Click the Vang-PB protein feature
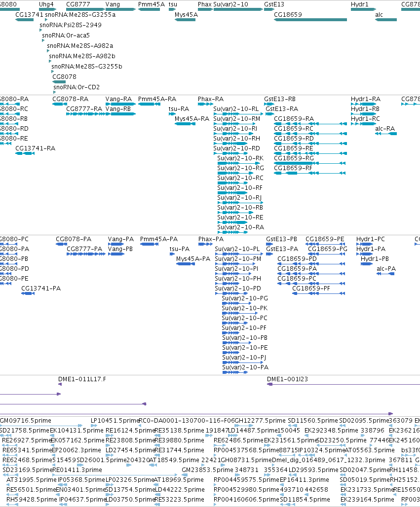 [116, 254]
